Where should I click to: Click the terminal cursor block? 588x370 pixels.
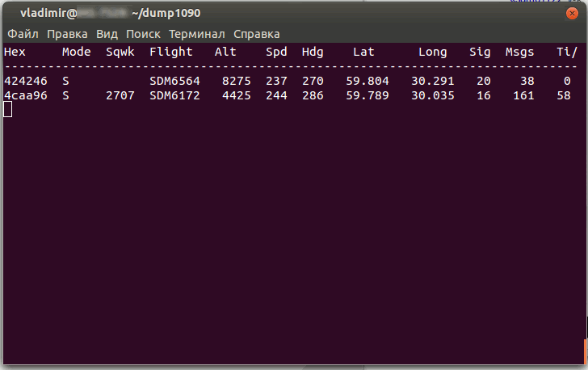[x=8, y=109]
